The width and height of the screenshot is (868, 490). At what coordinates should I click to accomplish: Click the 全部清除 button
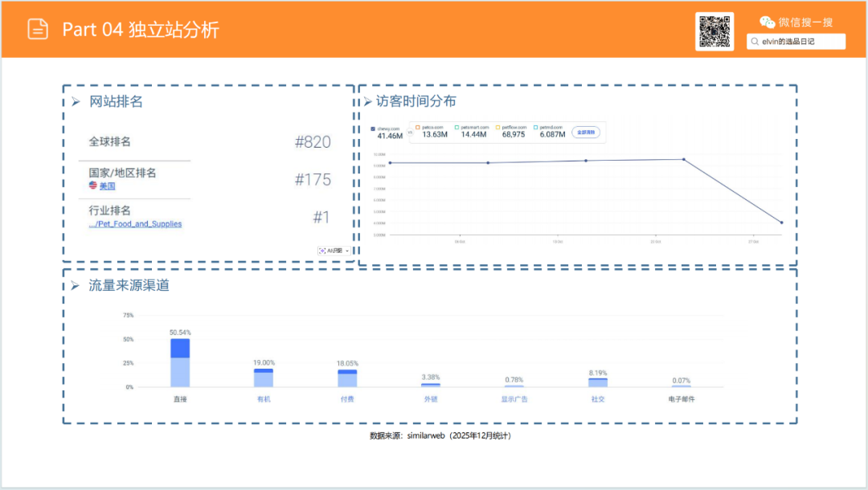tap(585, 132)
